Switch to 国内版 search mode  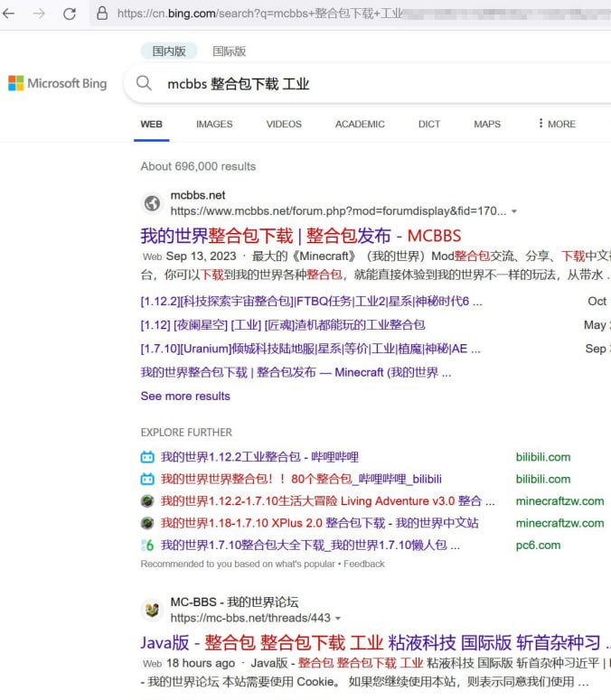[x=169, y=51]
